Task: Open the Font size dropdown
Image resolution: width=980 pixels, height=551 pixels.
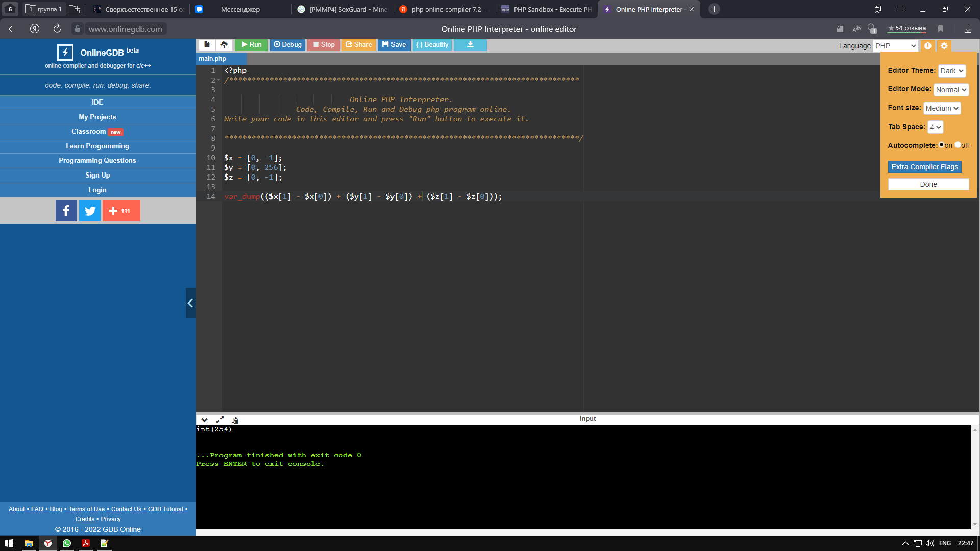Action: pos(941,108)
